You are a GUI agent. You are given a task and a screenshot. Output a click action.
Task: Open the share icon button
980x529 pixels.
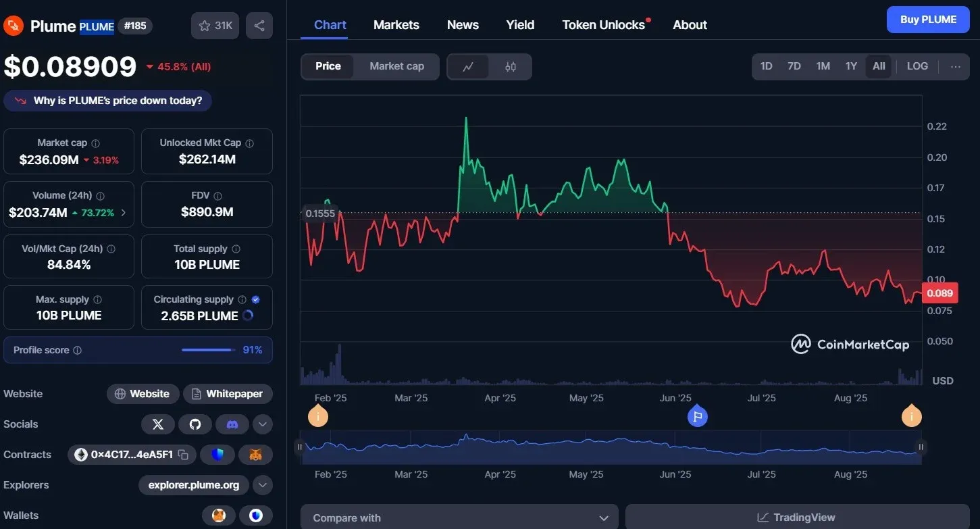259,26
